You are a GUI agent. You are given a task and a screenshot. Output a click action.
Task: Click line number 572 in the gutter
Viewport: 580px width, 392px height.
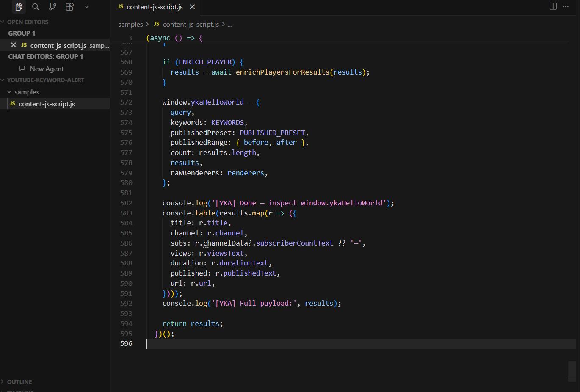point(126,102)
